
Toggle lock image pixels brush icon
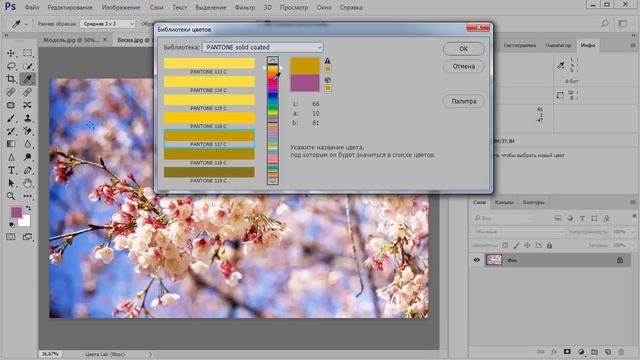516,245
